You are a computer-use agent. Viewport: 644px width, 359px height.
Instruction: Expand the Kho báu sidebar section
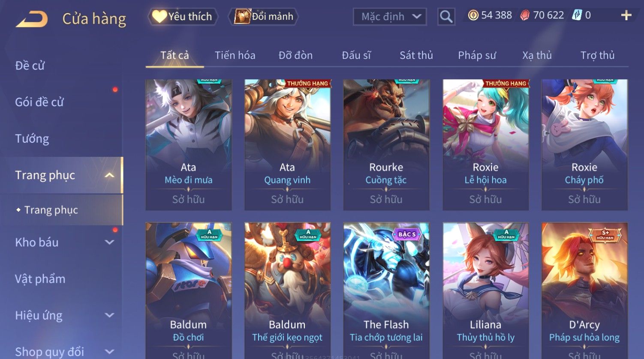click(x=109, y=242)
